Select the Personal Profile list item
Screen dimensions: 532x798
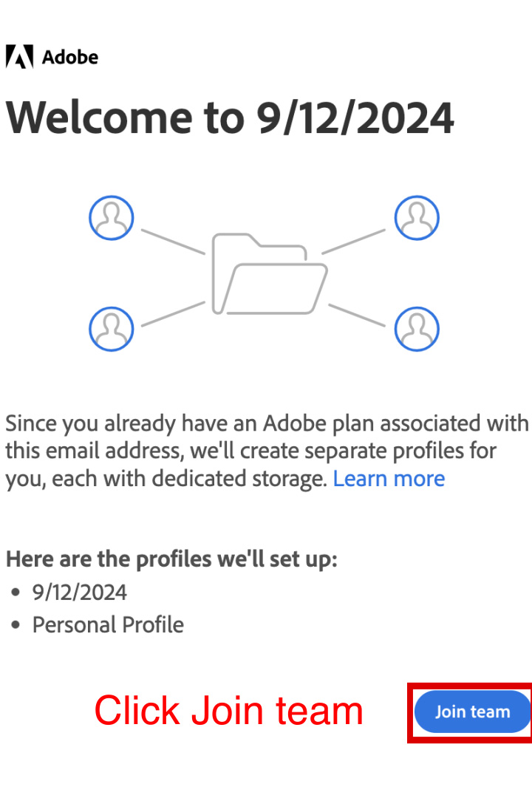pyautogui.click(x=108, y=625)
